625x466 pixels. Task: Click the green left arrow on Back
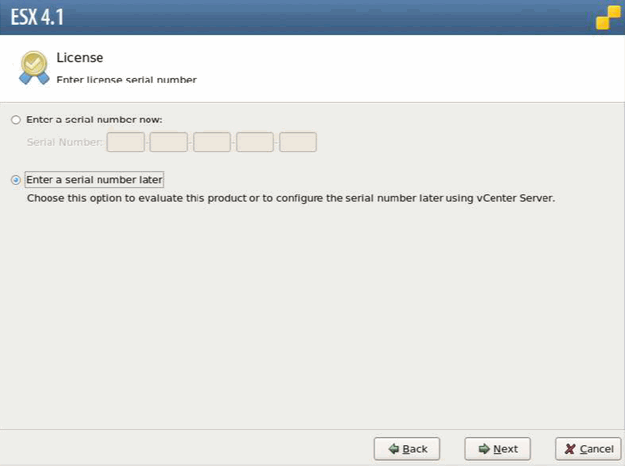394,449
